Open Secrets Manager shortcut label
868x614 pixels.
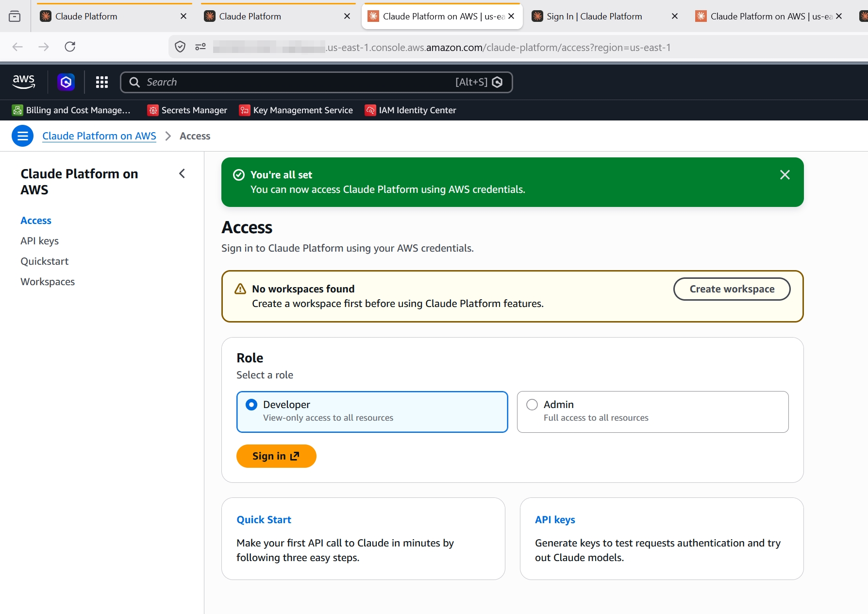[194, 110]
